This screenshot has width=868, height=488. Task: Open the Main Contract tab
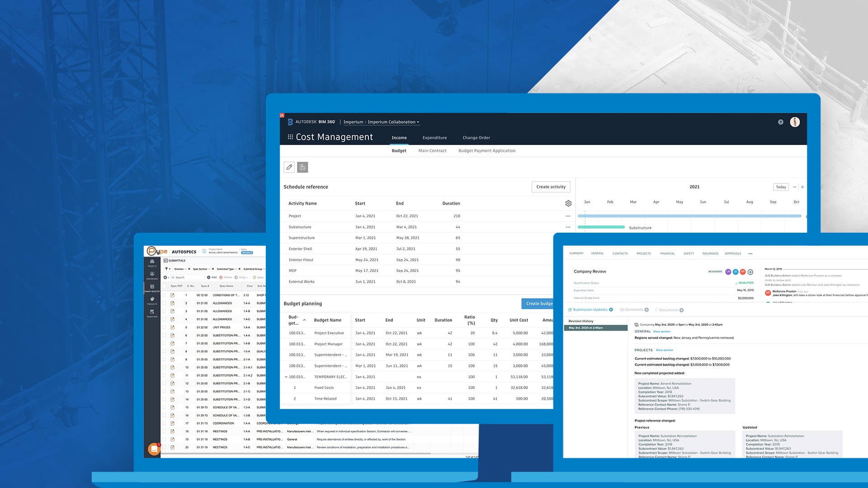tap(432, 151)
